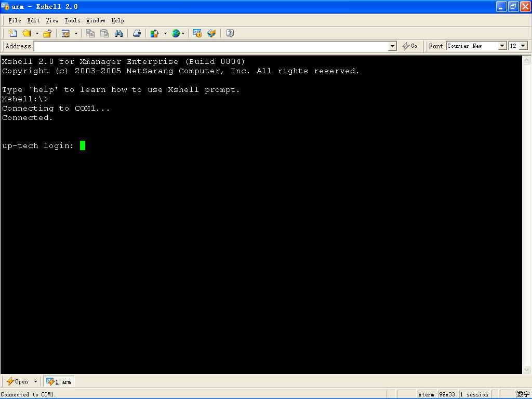The height and width of the screenshot is (399, 532).
Task: Expand the Properties dropdown arrow
Action: click(76, 34)
